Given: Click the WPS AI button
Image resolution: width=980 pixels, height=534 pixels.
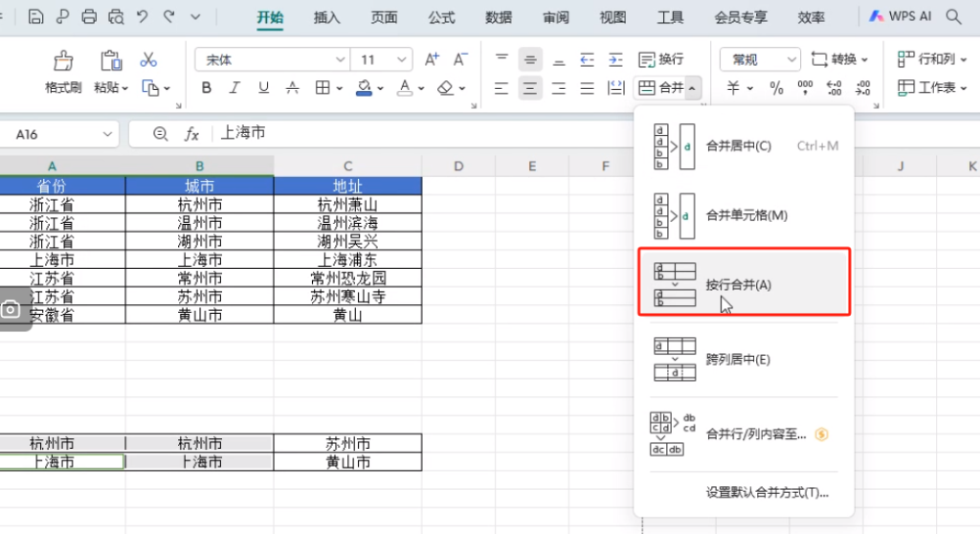Looking at the screenshot, I should [x=901, y=17].
